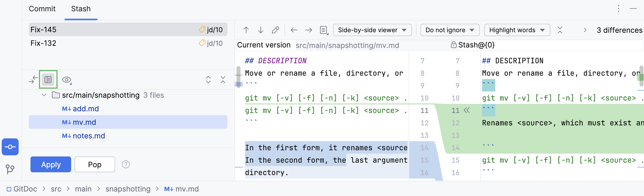Click the help question mark icon
The image size is (644, 196).
click(x=126, y=164)
